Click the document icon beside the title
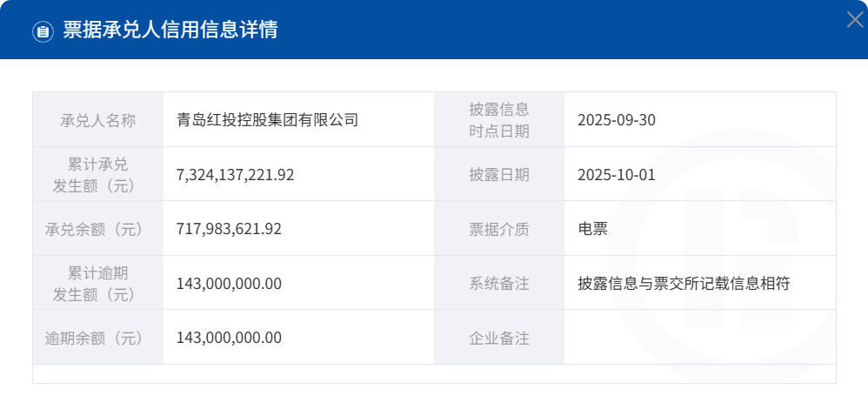Viewport: 868px width, 403px height. [43, 31]
